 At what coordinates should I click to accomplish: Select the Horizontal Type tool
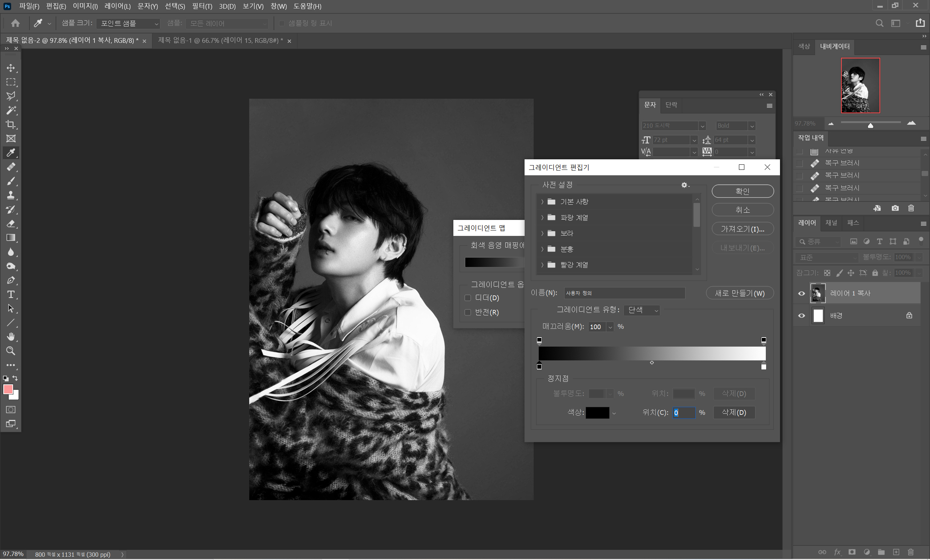(x=11, y=295)
